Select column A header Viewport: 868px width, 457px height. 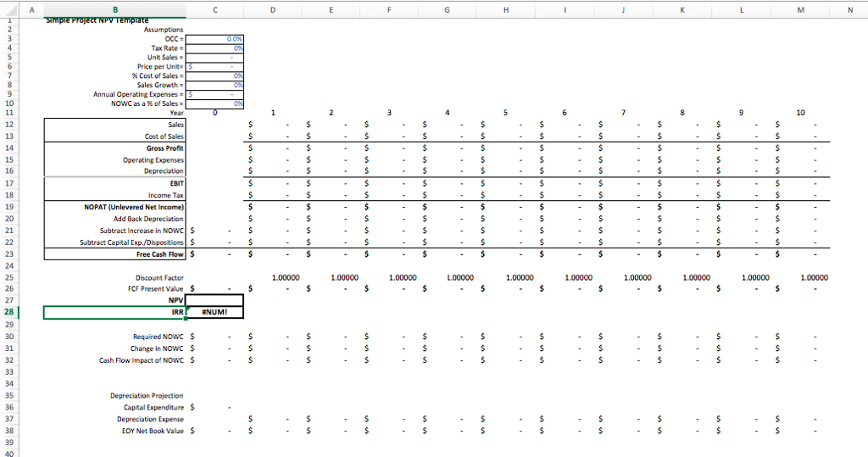(31, 9)
